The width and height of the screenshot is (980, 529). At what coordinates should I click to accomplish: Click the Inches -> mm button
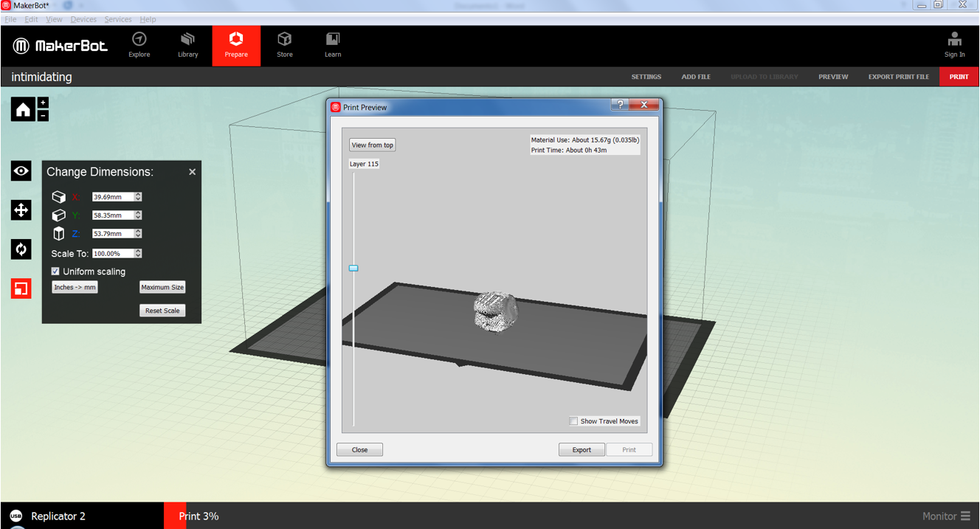point(75,287)
